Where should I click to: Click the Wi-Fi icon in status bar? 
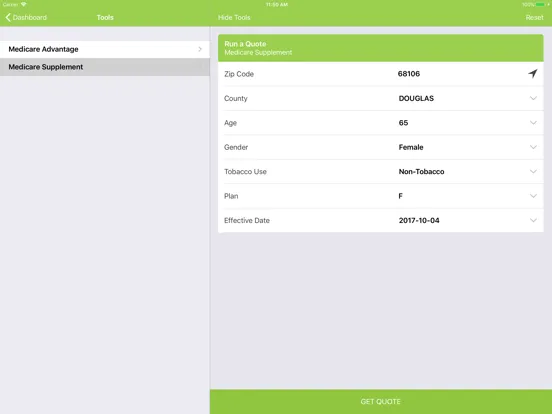(x=24, y=4)
